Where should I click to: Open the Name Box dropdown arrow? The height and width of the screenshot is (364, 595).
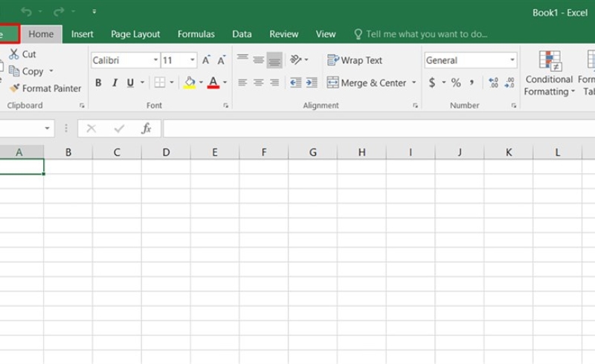tap(47, 129)
